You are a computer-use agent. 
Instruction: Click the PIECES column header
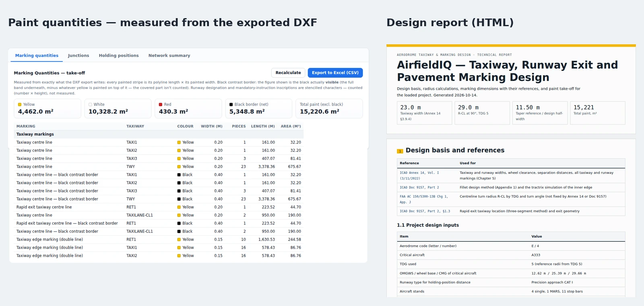point(239,126)
